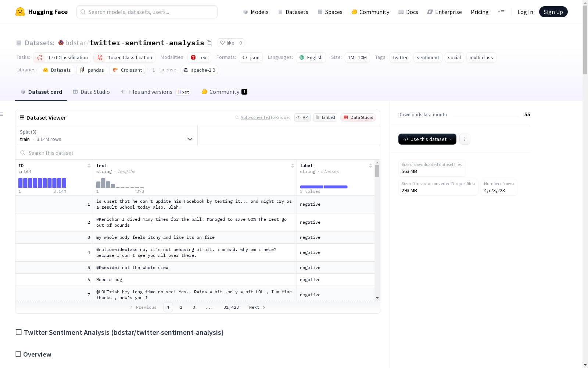Open the Dataset card tab
The height and width of the screenshot is (368, 588).
41,92
